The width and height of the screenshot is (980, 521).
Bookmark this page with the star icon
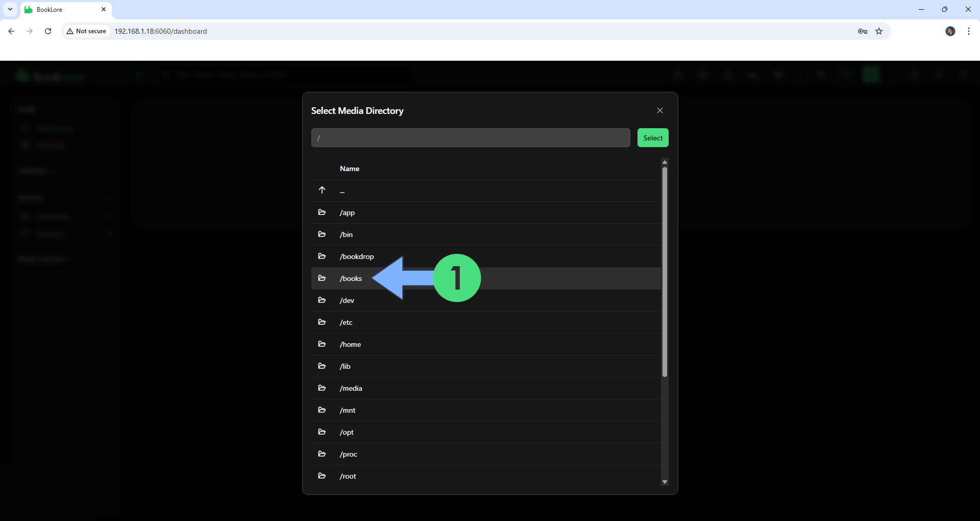[x=879, y=31]
